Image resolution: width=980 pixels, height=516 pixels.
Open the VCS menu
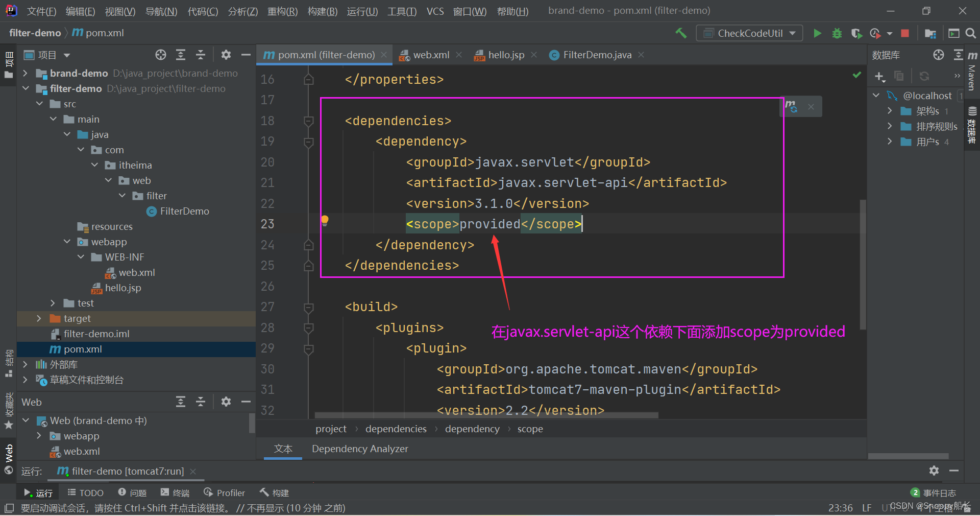tap(435, 11)
